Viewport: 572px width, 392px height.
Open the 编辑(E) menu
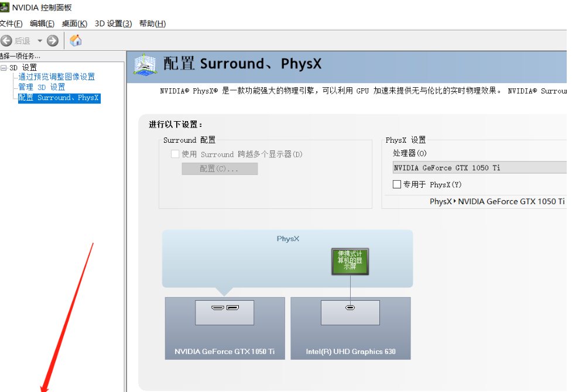coord(42,24)
